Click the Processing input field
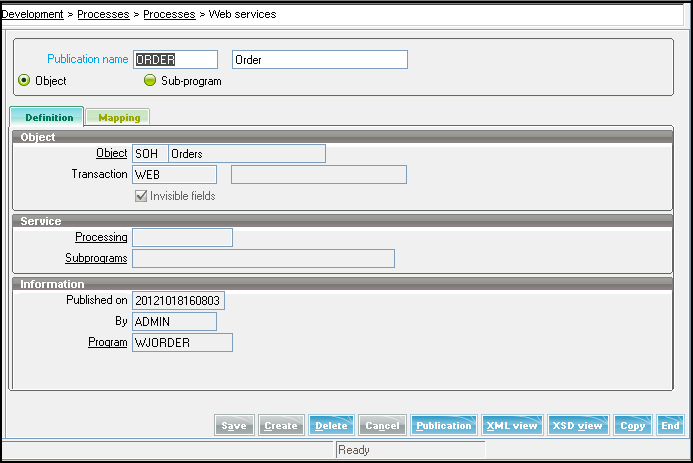 click(182, 238)
